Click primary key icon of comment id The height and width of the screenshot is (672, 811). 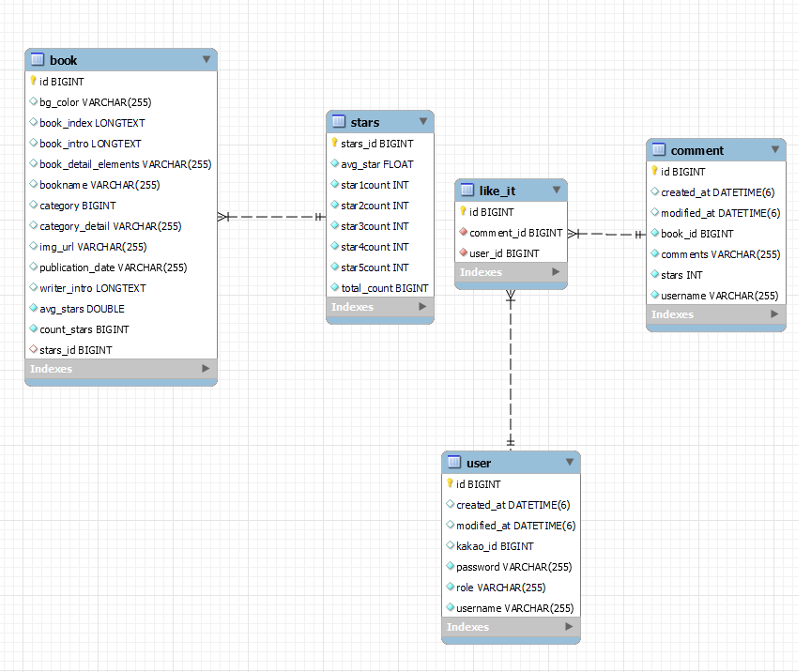point(654,171)
